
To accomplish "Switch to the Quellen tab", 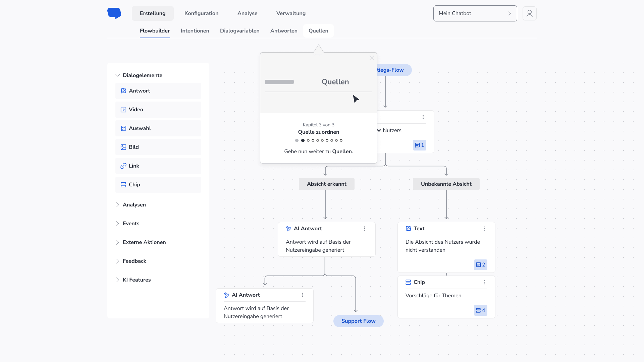I will point(318,31).
